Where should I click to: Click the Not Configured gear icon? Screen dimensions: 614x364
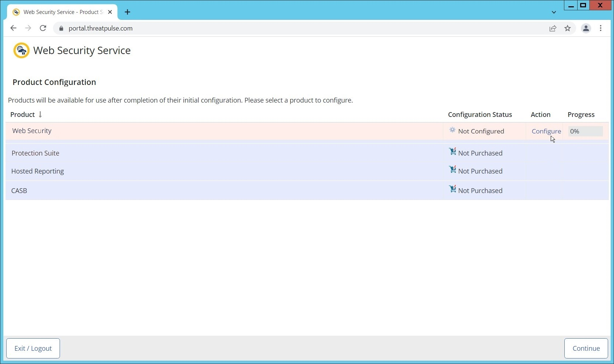tap(452, 130)
